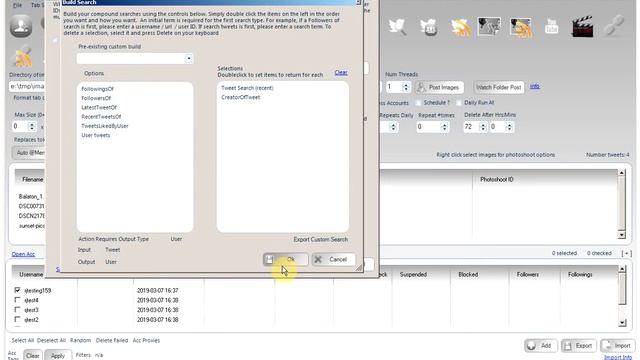Click the Acc Tags Clear button
This screenshot has width=640, height=360.
[33, 356]
